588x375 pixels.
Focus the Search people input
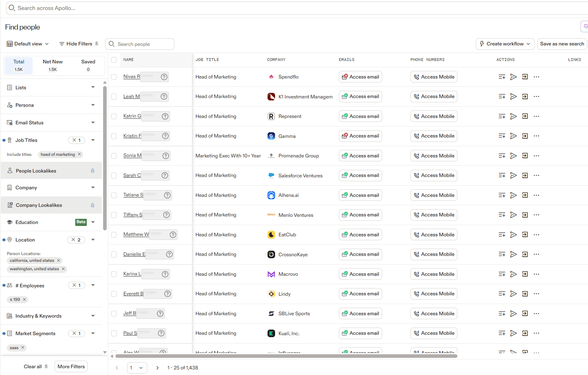coord(140,44)
